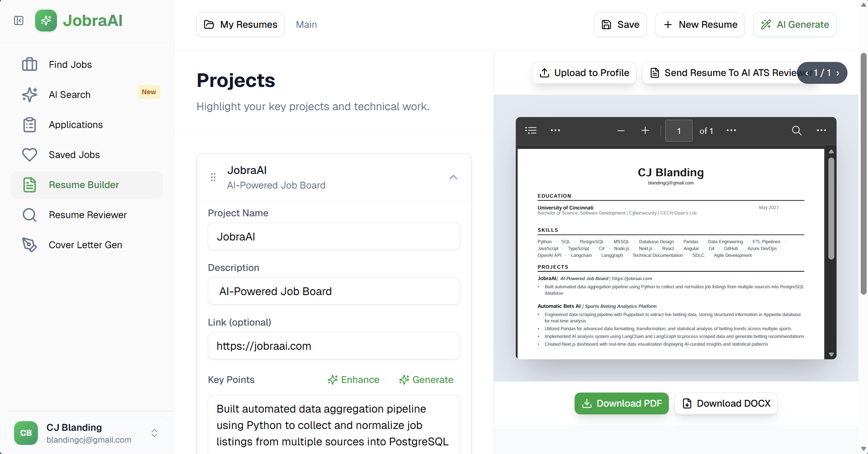
Task: Download the resume as PDF
Action: [x=621, y=403]
